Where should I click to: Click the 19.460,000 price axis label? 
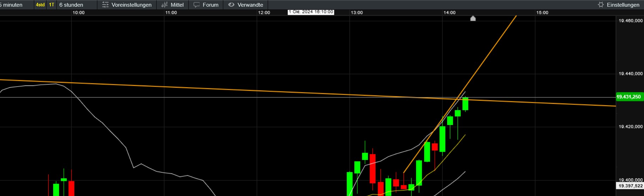point(631,21)
